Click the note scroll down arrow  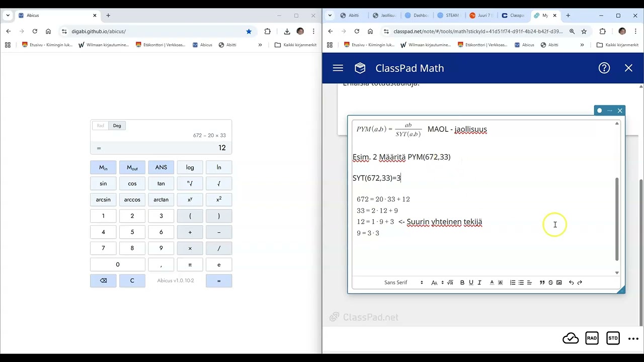pyautogui.click(x=617, y=273)
